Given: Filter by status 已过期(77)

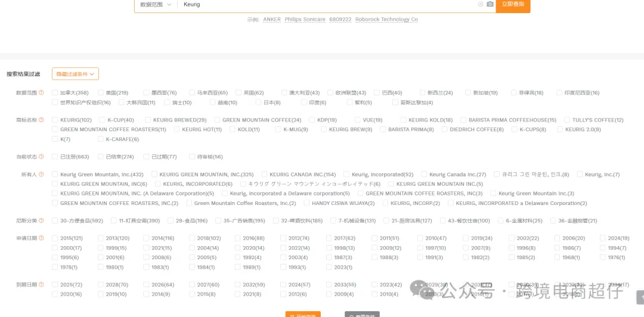Looking at the screenshot, I should coord(146,157).
